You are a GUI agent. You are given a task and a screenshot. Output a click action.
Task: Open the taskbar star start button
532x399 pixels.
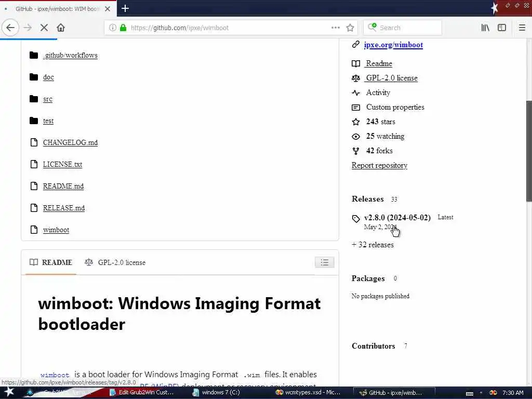coord(8,392)
